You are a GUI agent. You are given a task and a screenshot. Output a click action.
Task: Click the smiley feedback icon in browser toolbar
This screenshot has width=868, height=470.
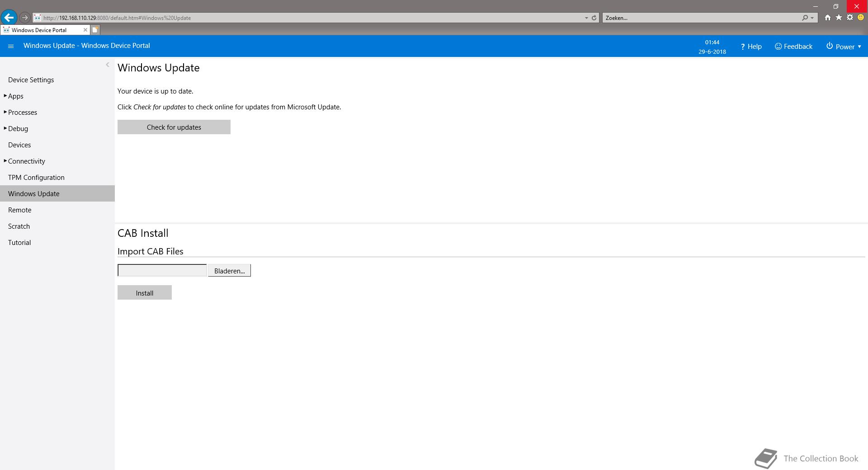pos(861,18)
